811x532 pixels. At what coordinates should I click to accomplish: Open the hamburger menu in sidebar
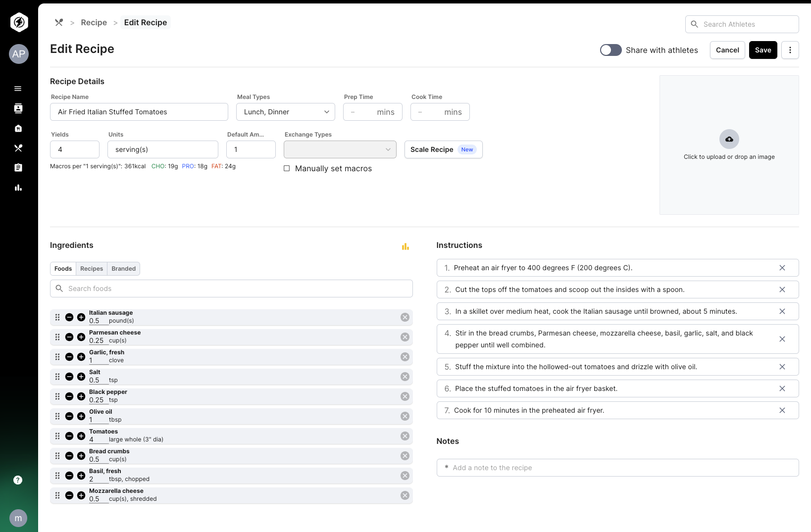pos(18,89)
